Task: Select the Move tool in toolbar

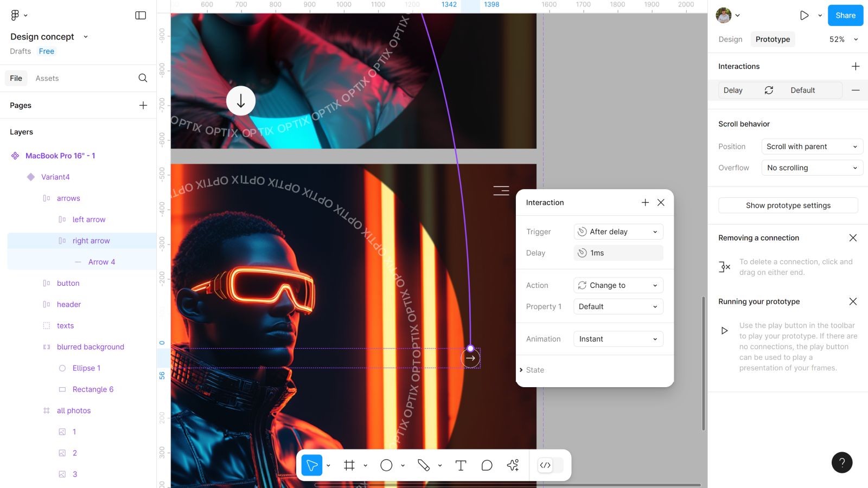Action: coord(312,465)
